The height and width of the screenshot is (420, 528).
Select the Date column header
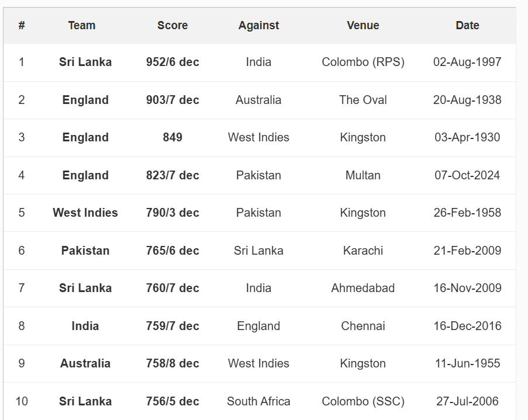coord(467,25)
